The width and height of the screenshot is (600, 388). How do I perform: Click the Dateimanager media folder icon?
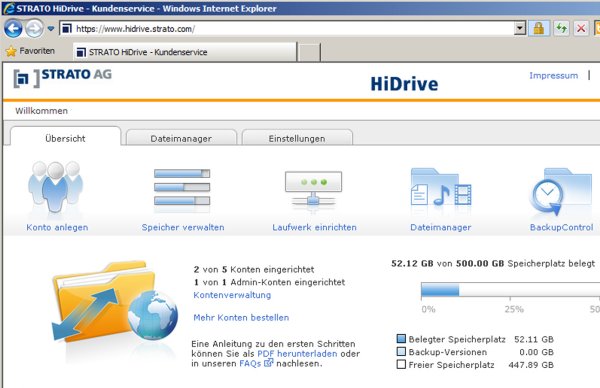coord(441,187)
